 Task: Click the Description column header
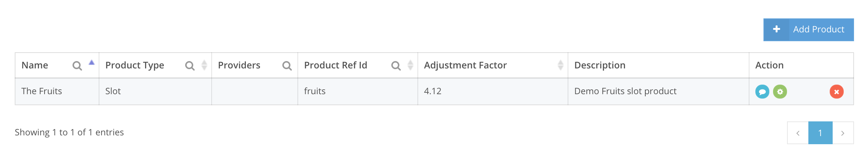(x=600, y=65)
